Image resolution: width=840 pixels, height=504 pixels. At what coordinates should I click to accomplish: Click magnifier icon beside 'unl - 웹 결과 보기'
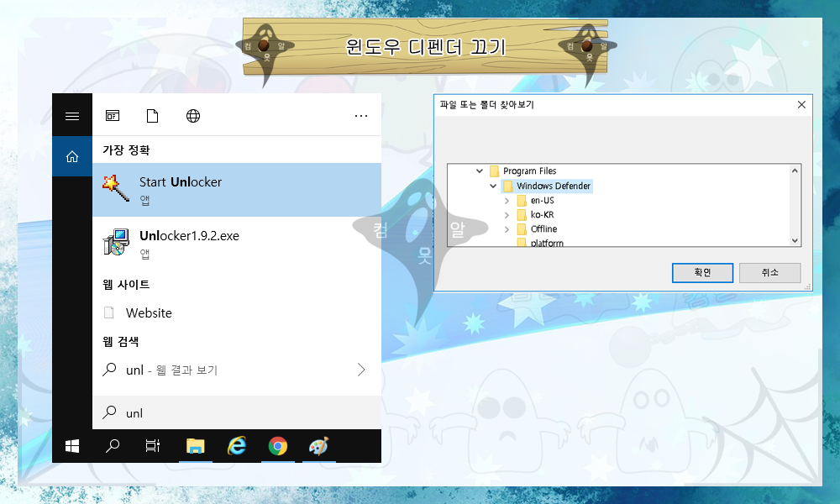point(110,369)
